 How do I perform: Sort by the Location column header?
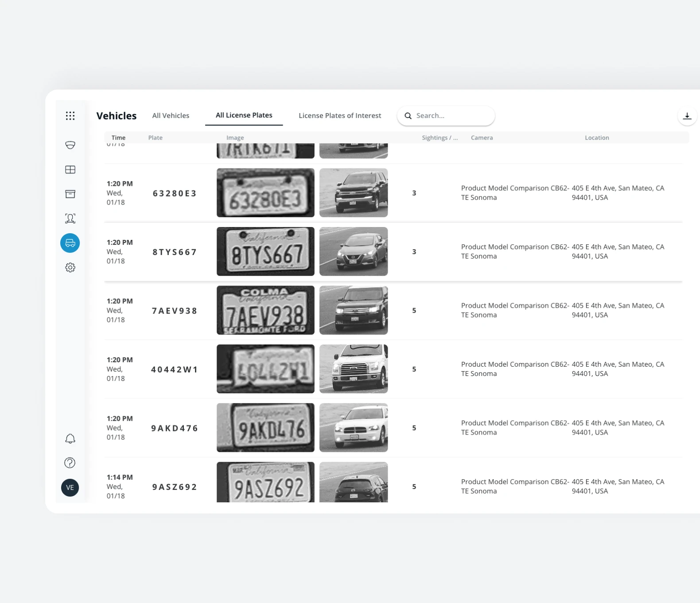[x=597, y=138]
